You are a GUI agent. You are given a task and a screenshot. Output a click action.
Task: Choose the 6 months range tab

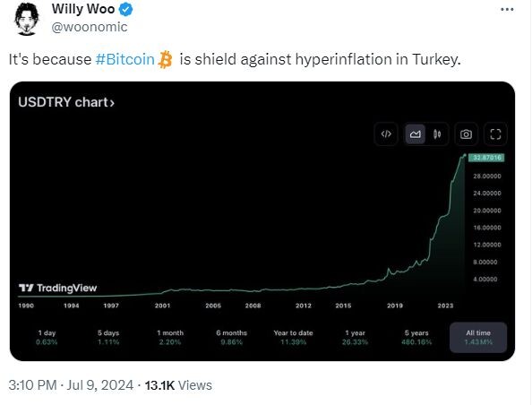(231, 337)
